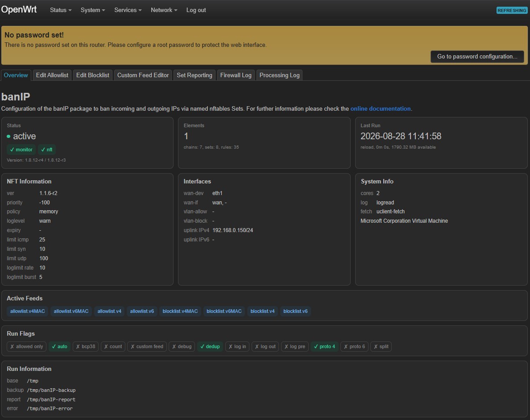Screen dimensions: 530x420
Task: Click the Last Run timestamp 2026-08-28 11:41:58
Action: (x=401, y=136)
